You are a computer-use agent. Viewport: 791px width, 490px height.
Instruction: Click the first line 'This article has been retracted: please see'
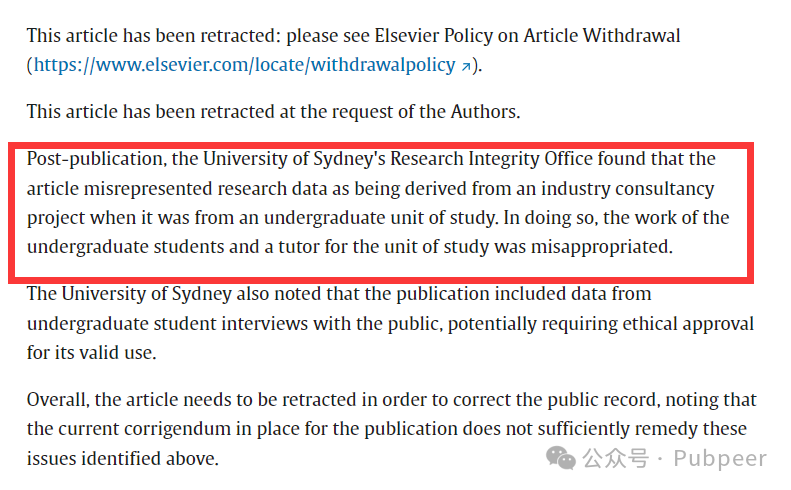(198, 36)
